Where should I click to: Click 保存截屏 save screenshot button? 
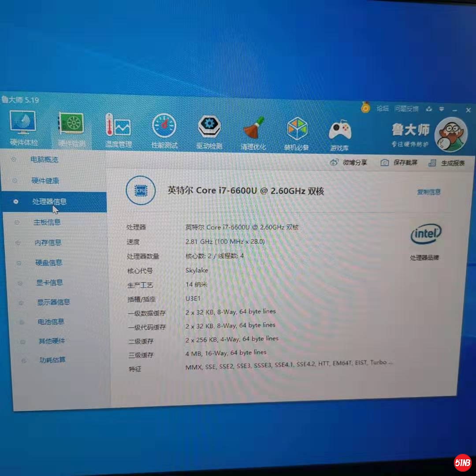point(399,163)
